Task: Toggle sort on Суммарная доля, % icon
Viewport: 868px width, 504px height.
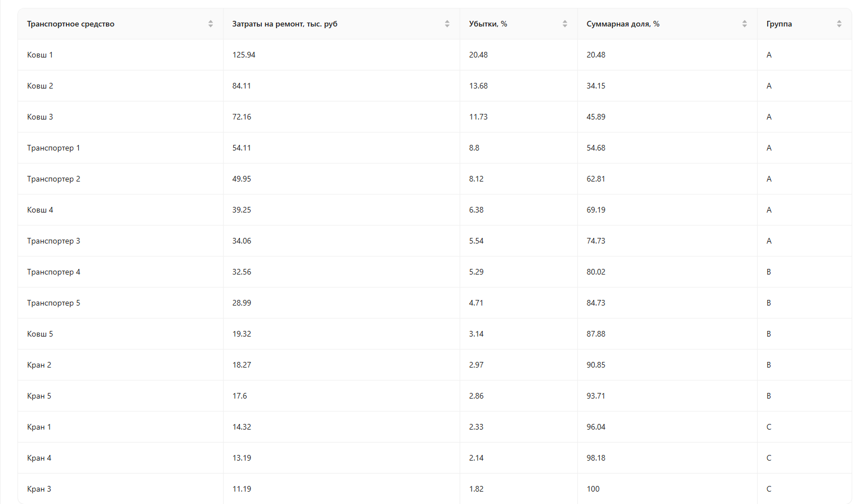Action: (745, 24)
